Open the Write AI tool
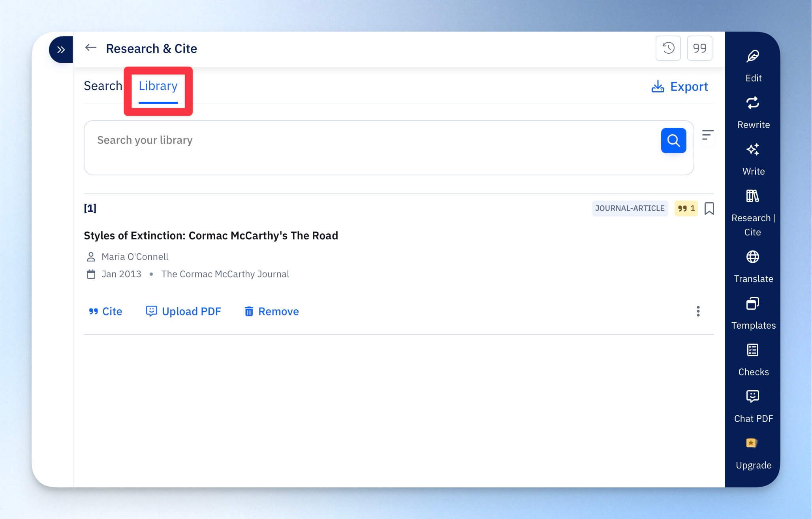 753,159
